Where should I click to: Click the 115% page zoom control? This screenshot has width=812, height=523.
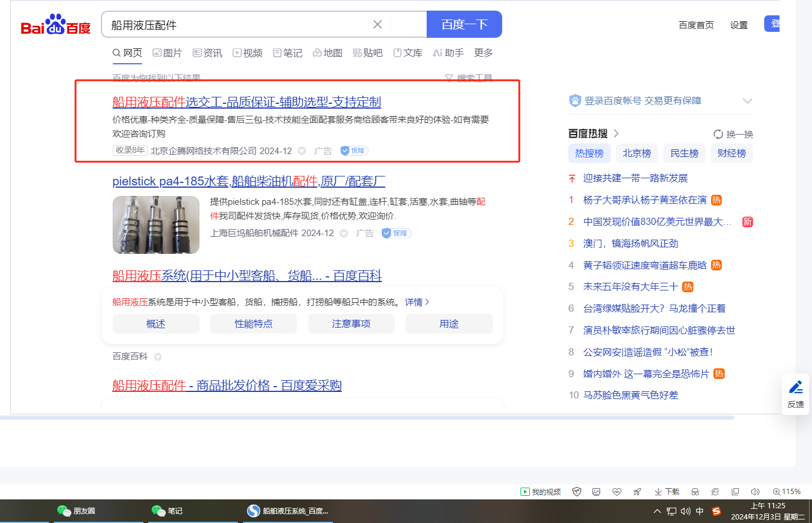pyautogui.click(x=787, y=492)
